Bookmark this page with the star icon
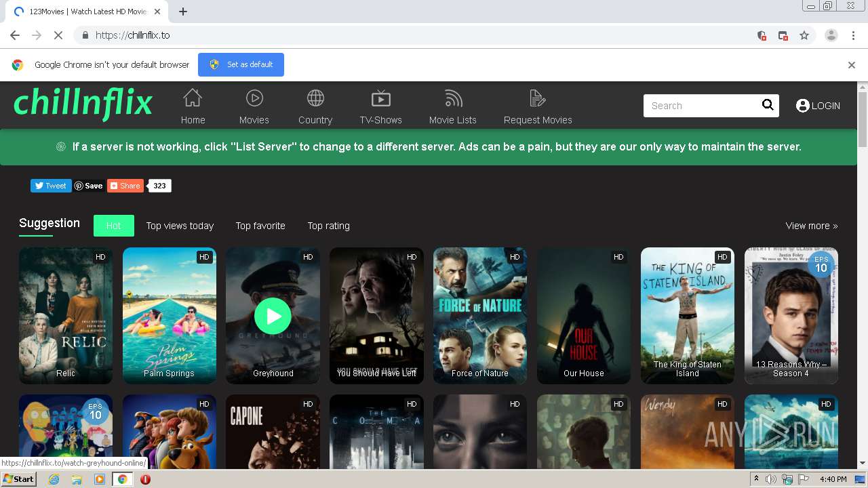The height and width of the screenshot is (488, 868). (x=804, y=35)
